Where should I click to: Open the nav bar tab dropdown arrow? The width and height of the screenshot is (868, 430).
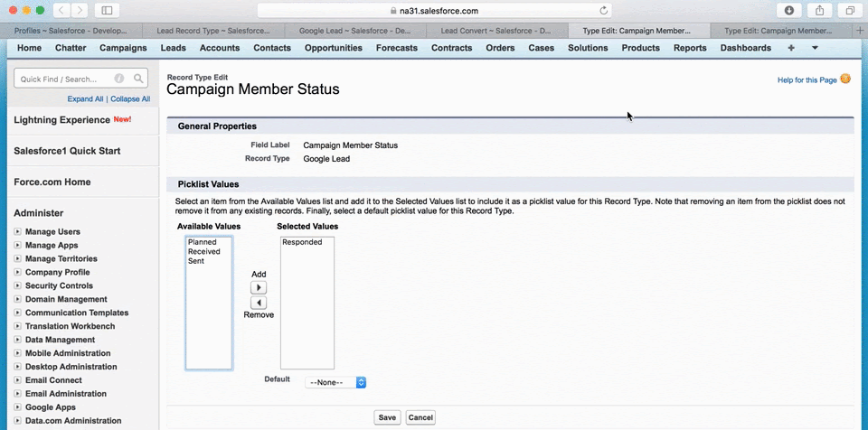(x=815, y=48)
